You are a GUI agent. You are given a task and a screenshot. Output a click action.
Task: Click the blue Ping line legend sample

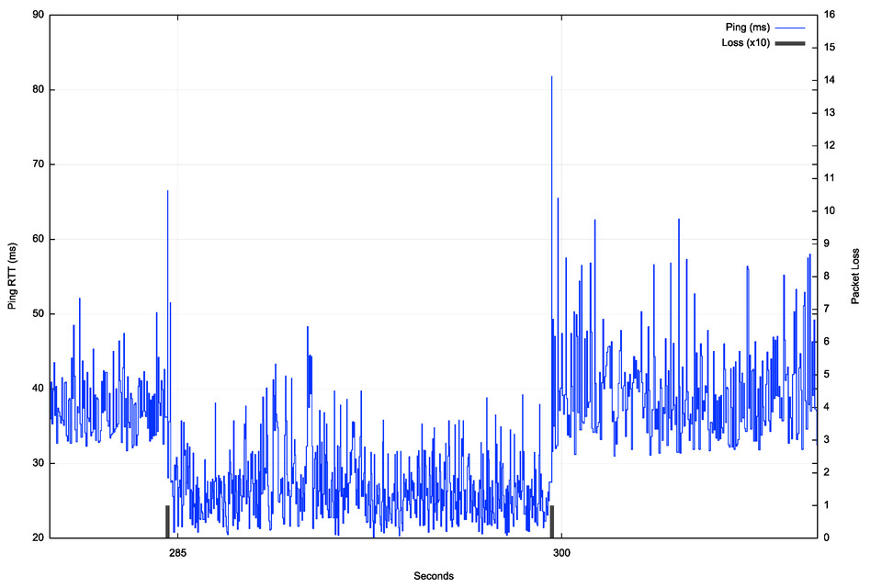[789, 28]
